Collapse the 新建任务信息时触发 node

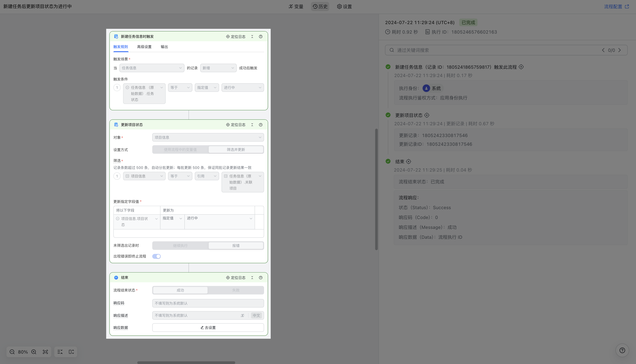click(x=252, y=36)
